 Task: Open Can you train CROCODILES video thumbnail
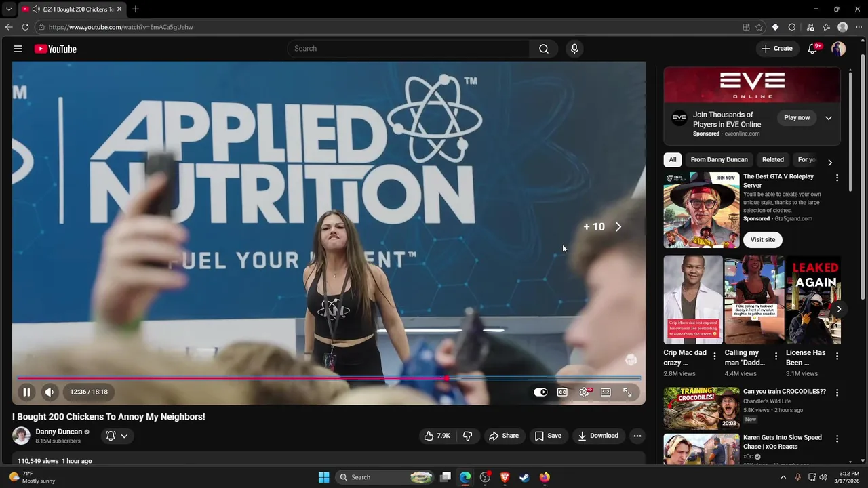click(701, 408)
